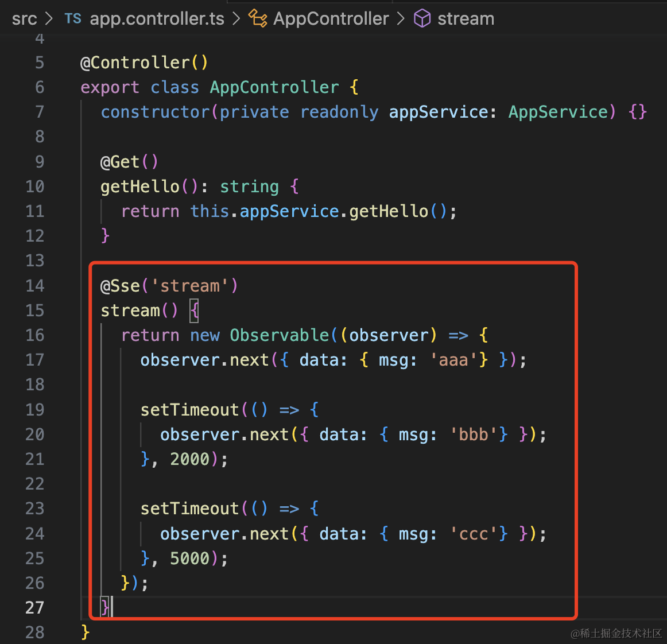The height and width of the screenshot is (644, 667).
Task: Click the @Sse decorator text
Action: click(120, 285)
